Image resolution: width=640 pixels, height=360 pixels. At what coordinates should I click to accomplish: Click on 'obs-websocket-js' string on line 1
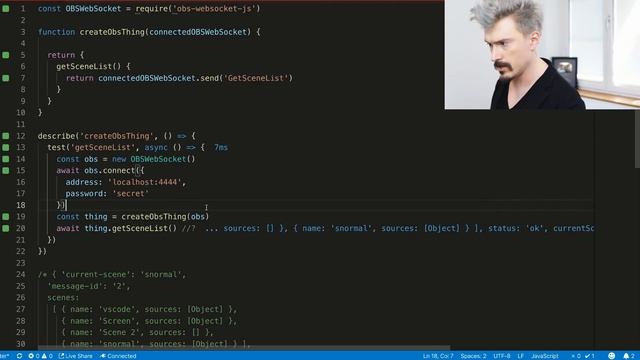tap(214, 9)
